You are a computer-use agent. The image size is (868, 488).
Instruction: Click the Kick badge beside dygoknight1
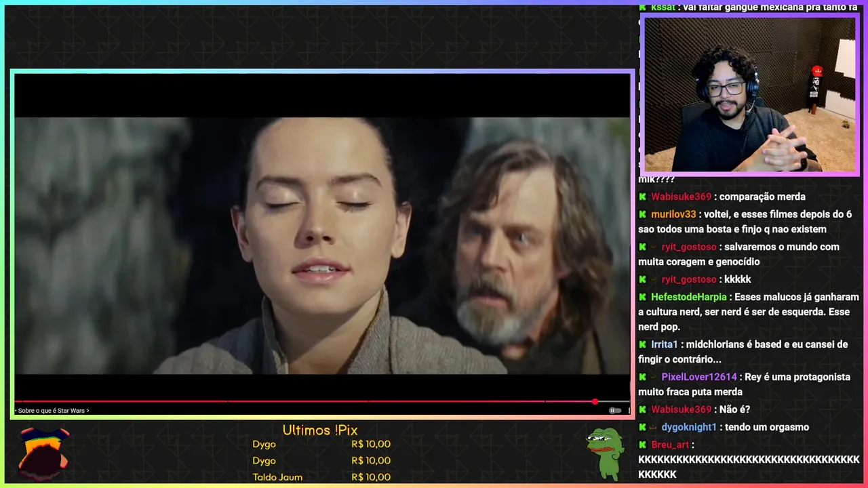coord(642,427)
